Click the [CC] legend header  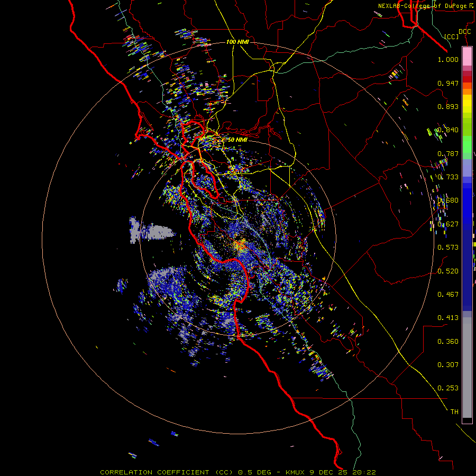[x=452, y=36]
